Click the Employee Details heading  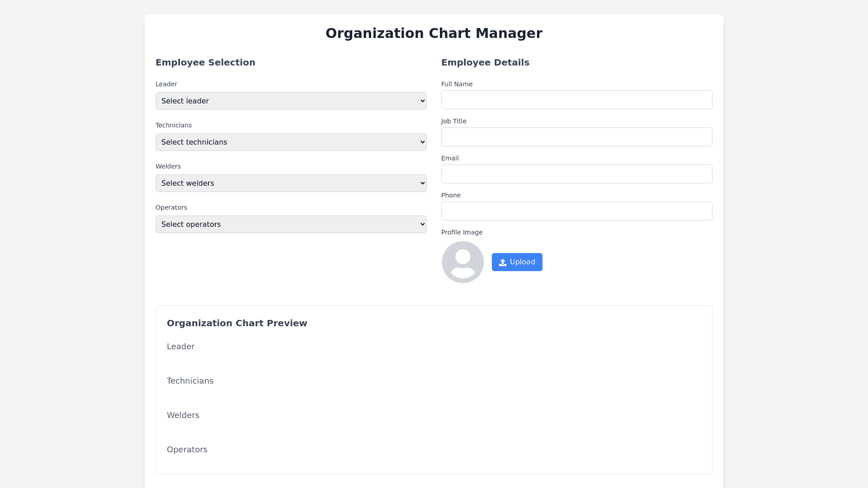click(x=485, y=63)
